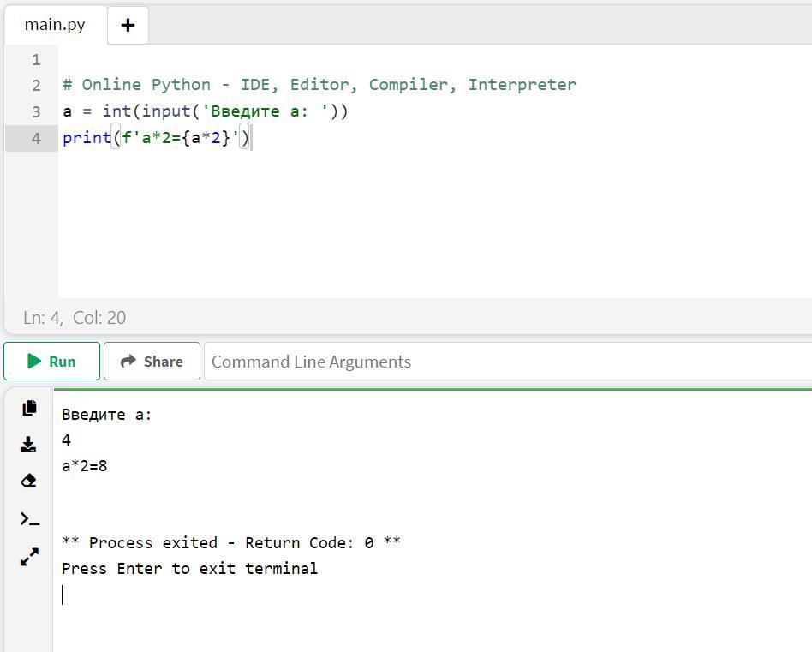Place cursor in the int(input(...)) line
The width and height of the screenshot is (812, 652).
click(x=205, y=111)
